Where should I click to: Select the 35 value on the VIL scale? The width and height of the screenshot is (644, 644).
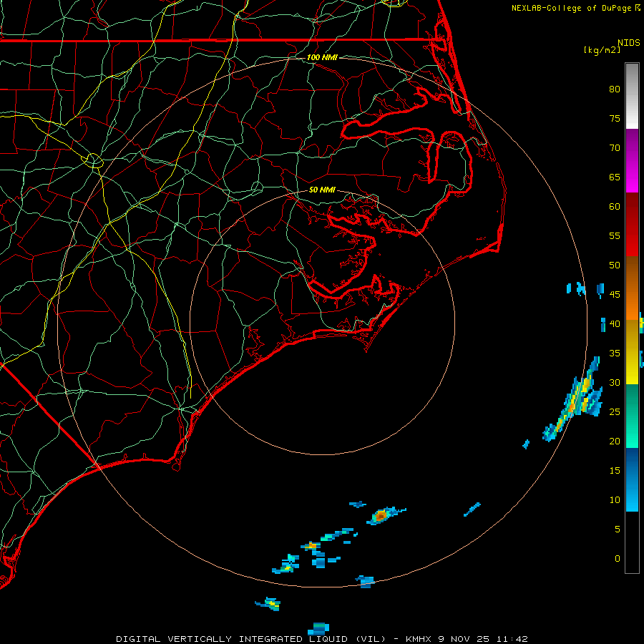tap(615, 353)
